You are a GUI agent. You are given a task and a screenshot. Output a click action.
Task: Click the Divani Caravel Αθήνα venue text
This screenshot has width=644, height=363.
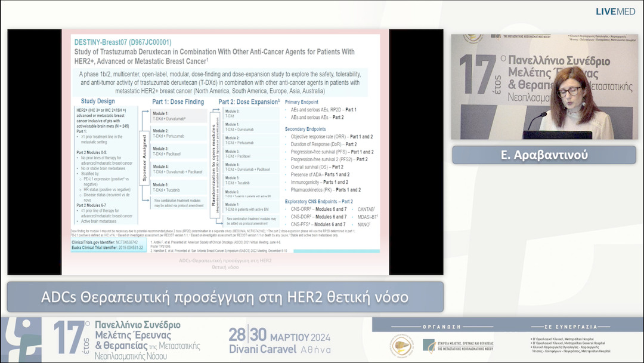pyautogui.click(x=280, y=349)
